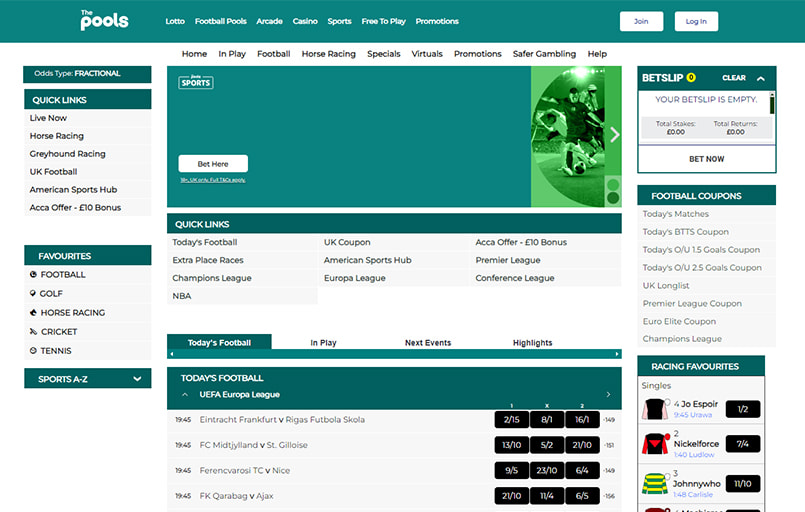Click Johnnywho jockey silk
Image resolution: width=805 pixels, height=512 pixels.
point(655,483)
